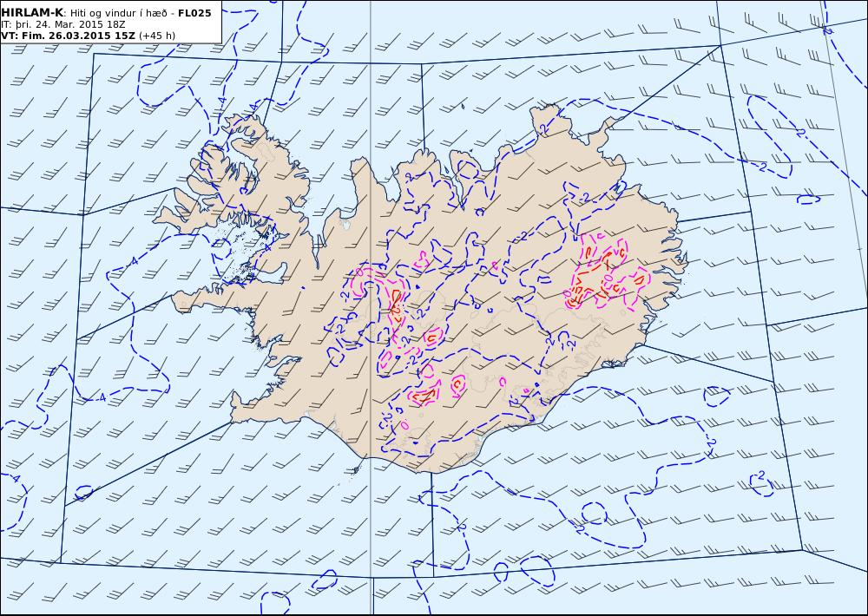Click the '(+45 h)' forecast offset text

156,36
